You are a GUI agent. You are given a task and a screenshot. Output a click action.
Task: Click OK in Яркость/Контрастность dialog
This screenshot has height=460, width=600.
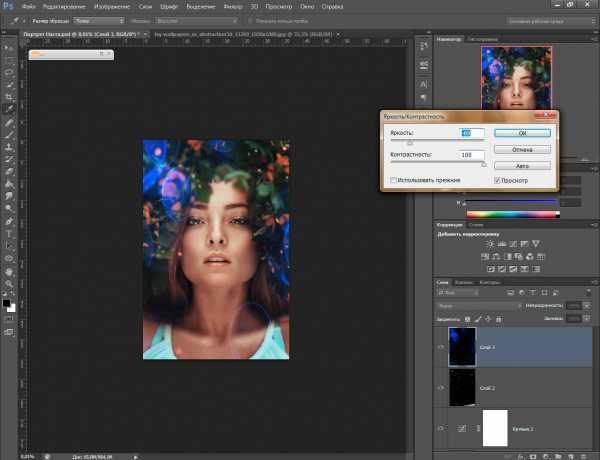[522, 133]
